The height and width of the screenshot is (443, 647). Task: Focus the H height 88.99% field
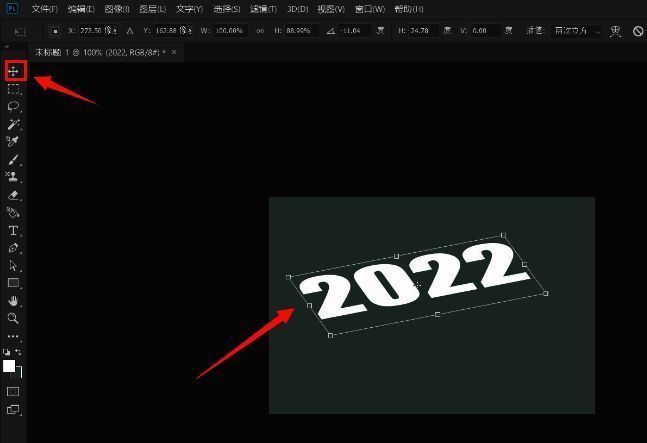click(301, 31)
